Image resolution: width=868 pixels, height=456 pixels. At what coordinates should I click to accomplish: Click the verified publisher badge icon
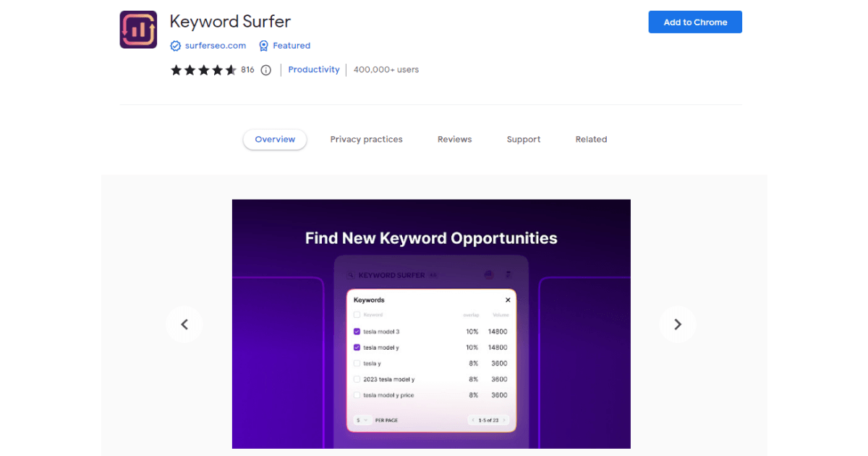pos(175,46)
